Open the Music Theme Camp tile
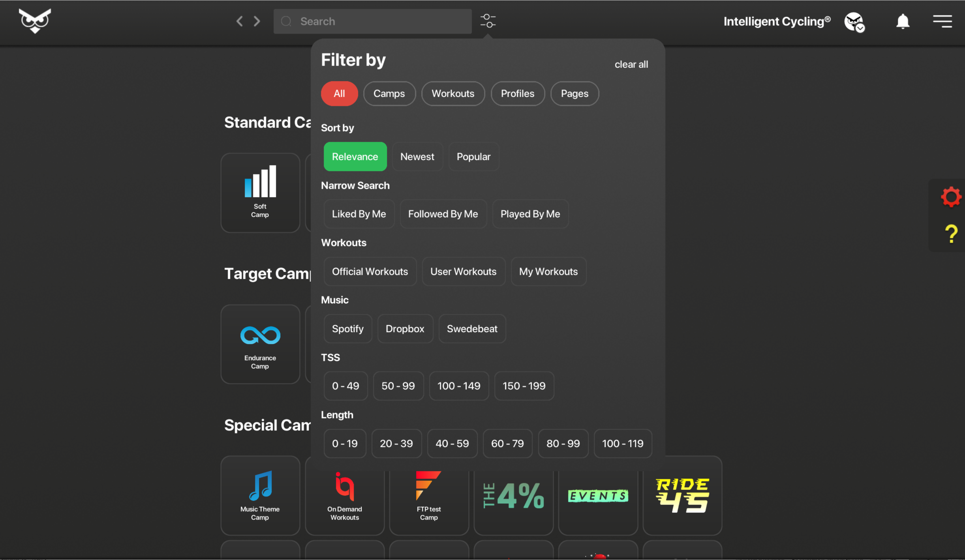Image resolution: width=965 pixels, height=560 pixels. pyautogui.click(x=260, y=496)
